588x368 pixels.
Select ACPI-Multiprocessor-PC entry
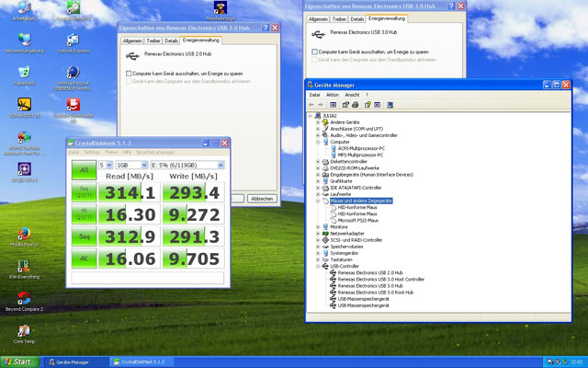click(x=361, y=148)
